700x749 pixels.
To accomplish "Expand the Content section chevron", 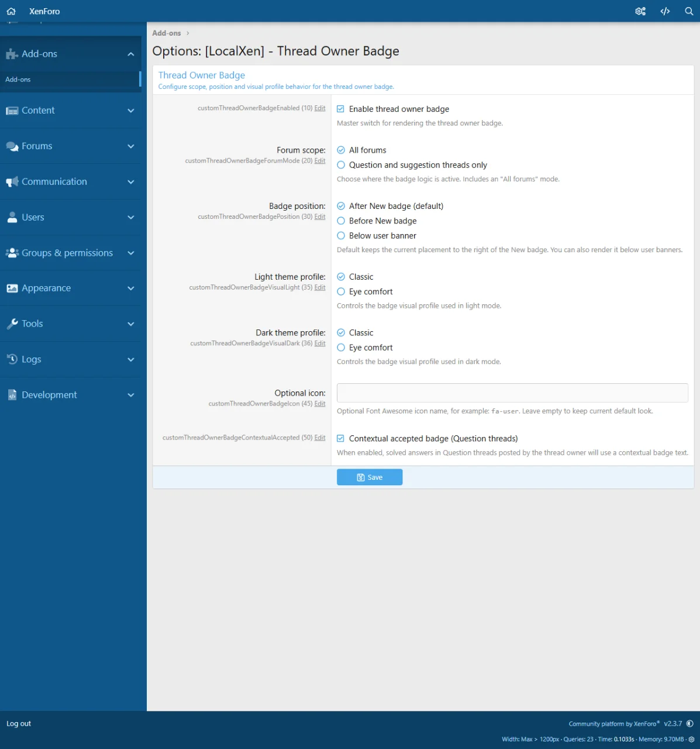I will pos(131,111).
